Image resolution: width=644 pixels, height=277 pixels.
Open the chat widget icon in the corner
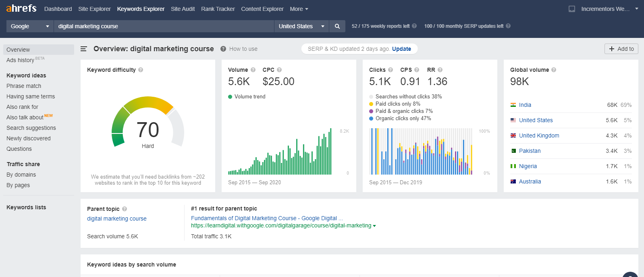(630, 274)
